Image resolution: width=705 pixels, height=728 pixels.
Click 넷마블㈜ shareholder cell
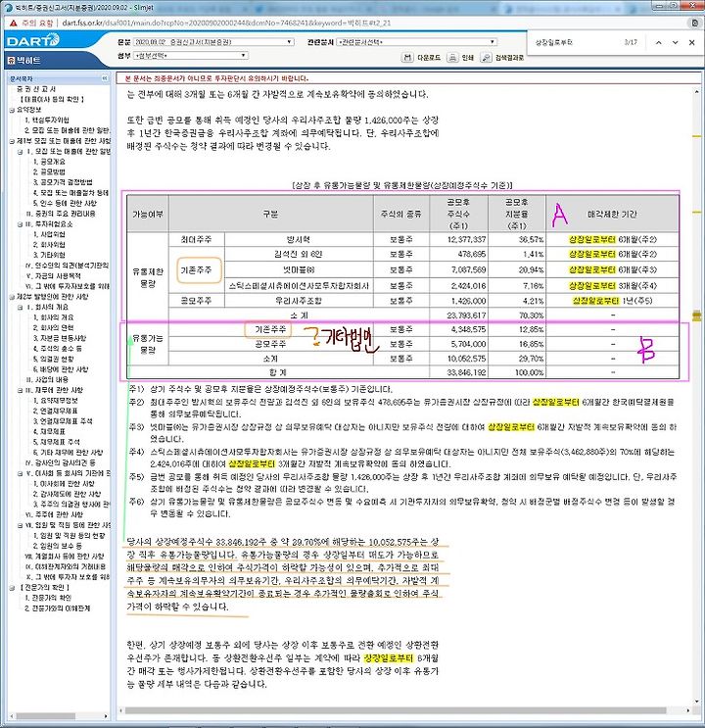(x=299, y=269)
